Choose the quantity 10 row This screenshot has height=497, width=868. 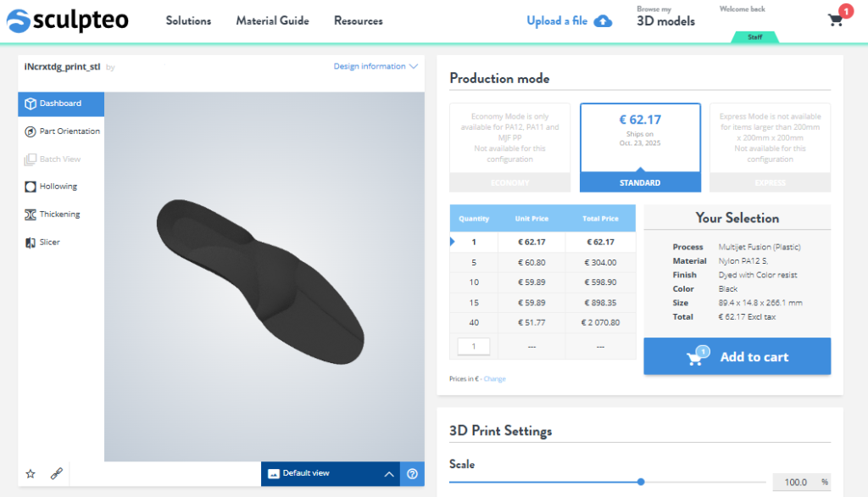(x=542, y=282)
